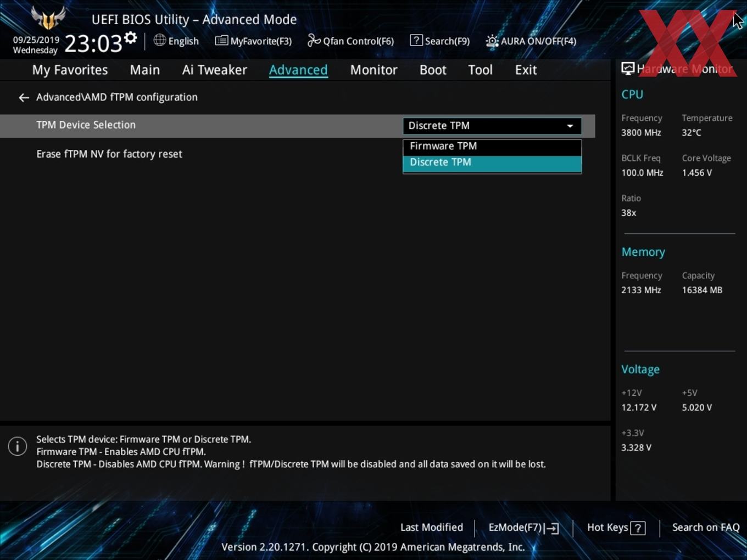Click the version copyright text at bottom
This screenshot has height=560, width=747.
point(373,547)
